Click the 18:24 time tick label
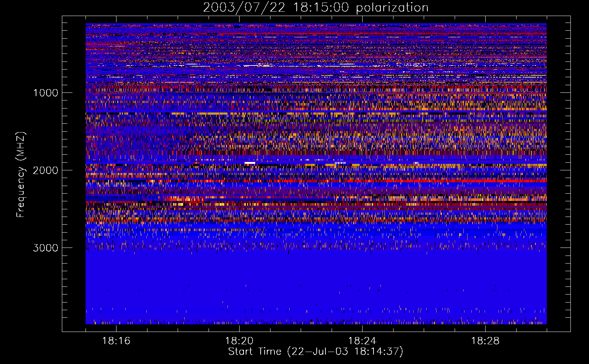 pos(362,341)
